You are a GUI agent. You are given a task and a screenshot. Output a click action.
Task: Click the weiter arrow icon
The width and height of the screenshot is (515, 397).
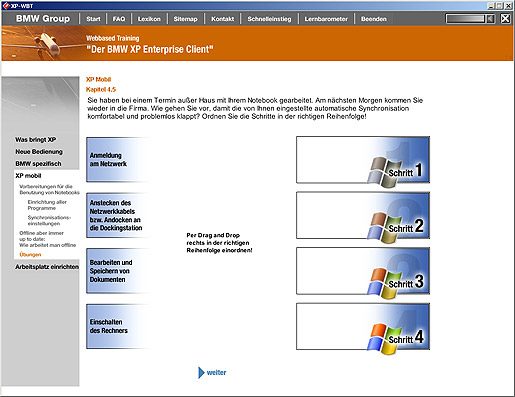coord(201,373)
